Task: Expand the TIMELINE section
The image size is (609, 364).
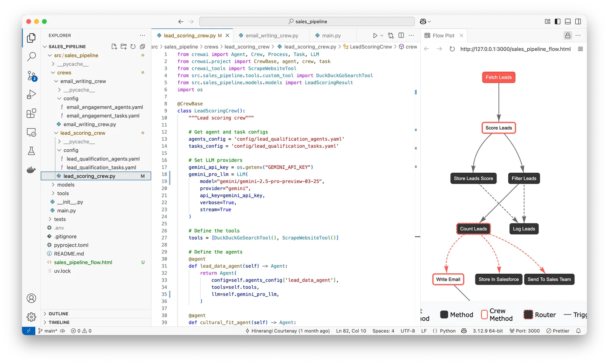Action: tap(96, 322)
